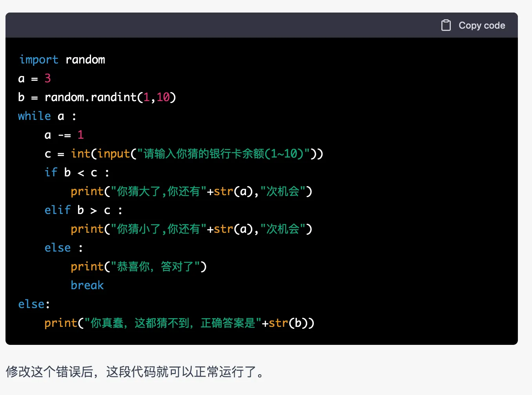Image resolution: width=532 pixels, height=395 pixels.
Task: Click the sentence 修改这个错误后 below the code block
Action: click(x=136, y=371)
